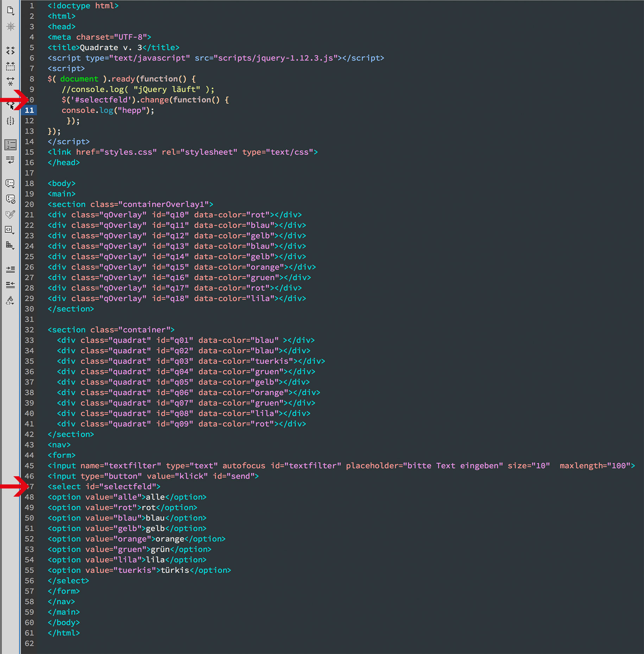644x654 pixels.
Task: Click the div line with id="q10"
Action: click(175, 215)
